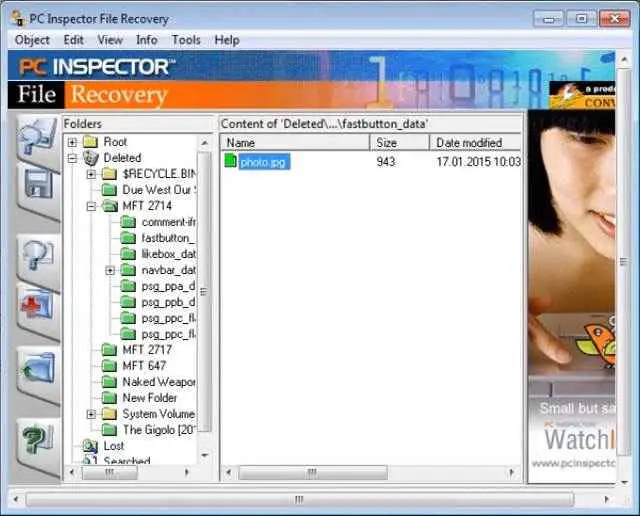Open the Edit menu

coord(73,40)
